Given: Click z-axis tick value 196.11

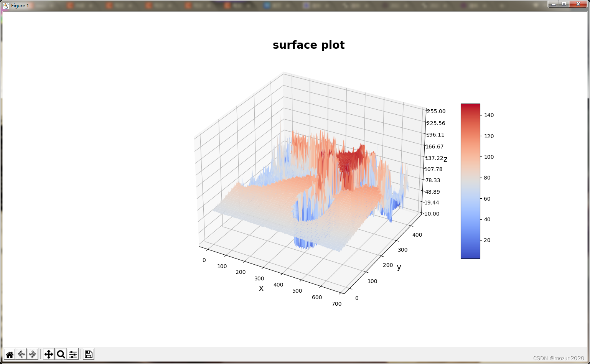Looking at the screenshot, I should (x=435, y=135).
